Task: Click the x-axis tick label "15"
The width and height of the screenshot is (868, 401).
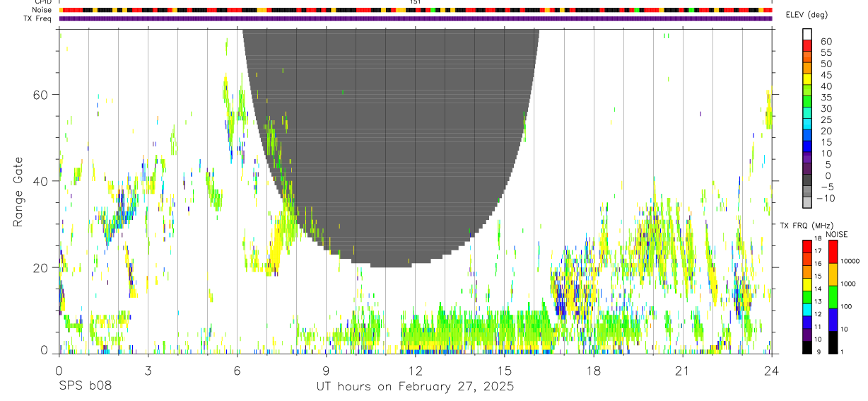Action: [x=504, y=371]
